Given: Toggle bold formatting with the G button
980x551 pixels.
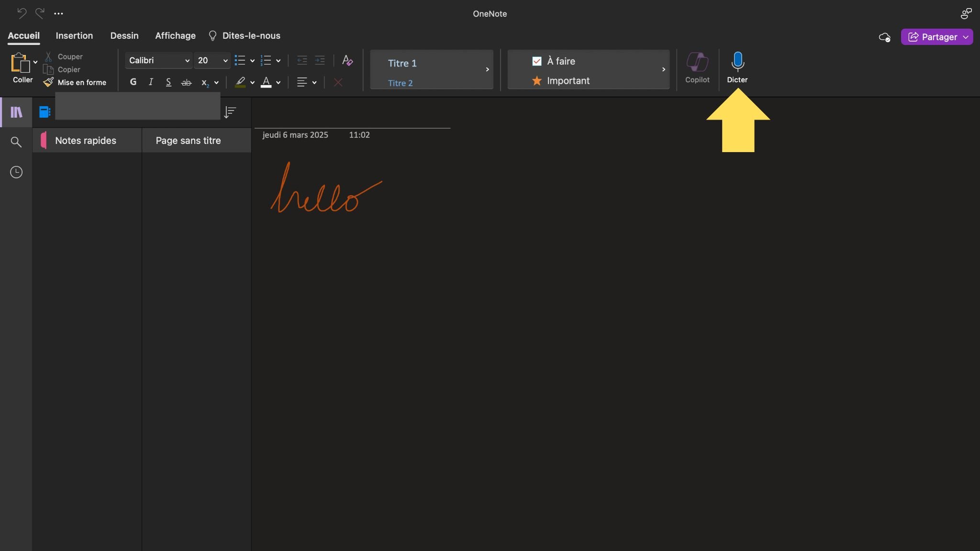Looking at the screenshot, I should pyautogui.click(x=133, y=82).
